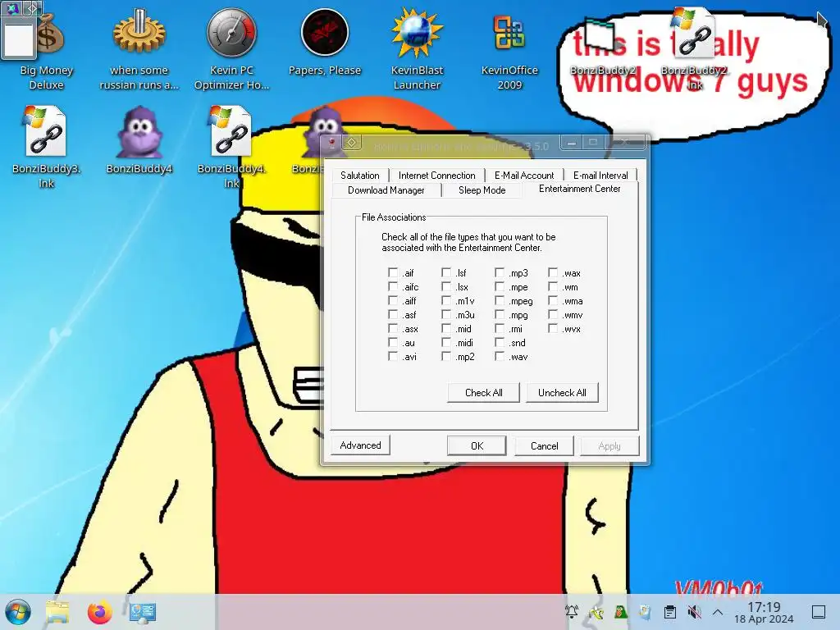Select the BonziBuddy2 desktop icon

click(x=602, y=46)
